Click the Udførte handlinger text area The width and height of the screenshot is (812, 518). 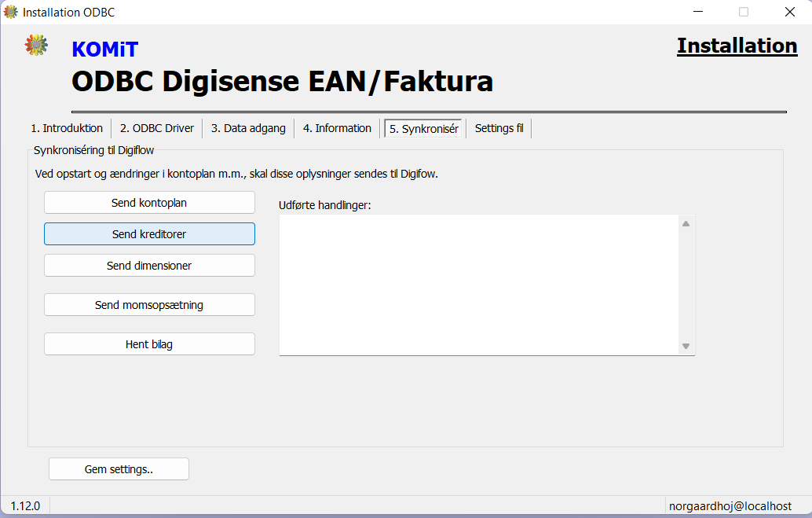[479, 285]
